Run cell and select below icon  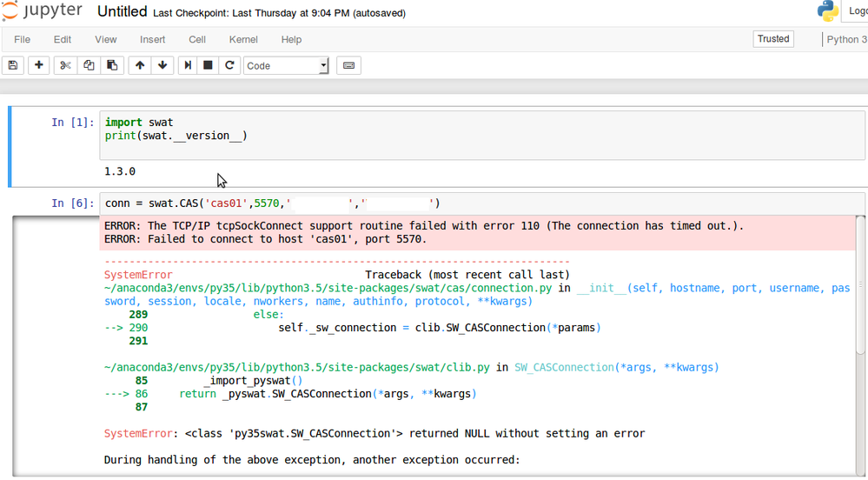pos(187,65)
